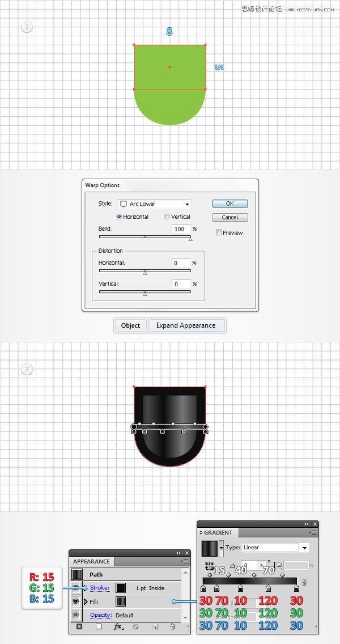340x644 pixels.
Task: Select the middle third gradient color stop
Action: click(x=241, y=589)
